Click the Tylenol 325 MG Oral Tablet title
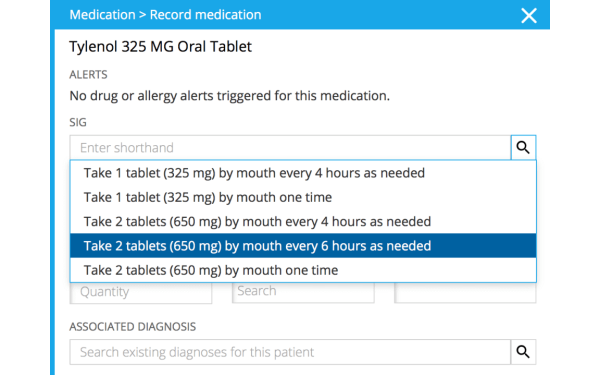The width and height of the screenshot is (600, 375). tap(160, 47)
